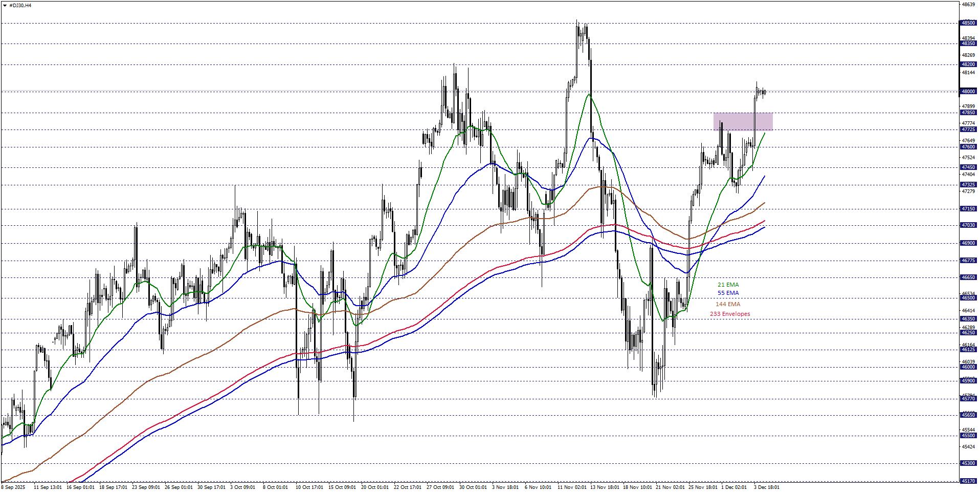Select the purple shaded rectangle zone
The image size is (980, 493).
tap(742, 121)
